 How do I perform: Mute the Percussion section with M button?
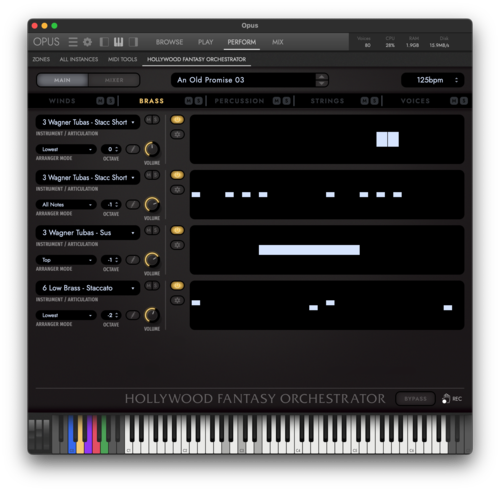[277, 101]
